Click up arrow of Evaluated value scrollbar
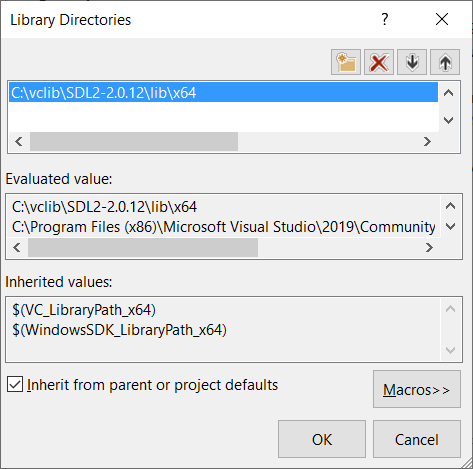 [450, 206]
